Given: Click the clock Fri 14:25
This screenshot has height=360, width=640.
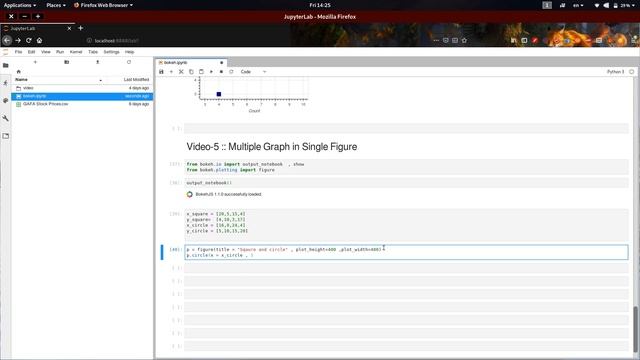Looking at the screenshot, I should [320, 5].
